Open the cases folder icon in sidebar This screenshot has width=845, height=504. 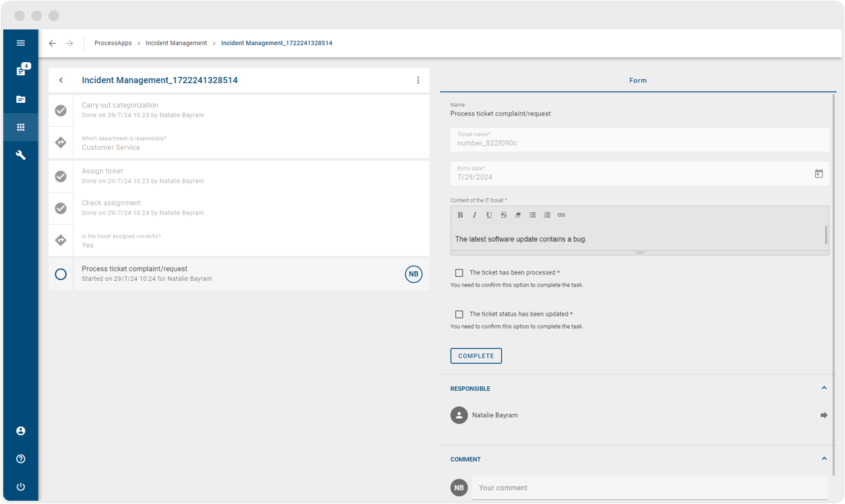click(21, 99)
